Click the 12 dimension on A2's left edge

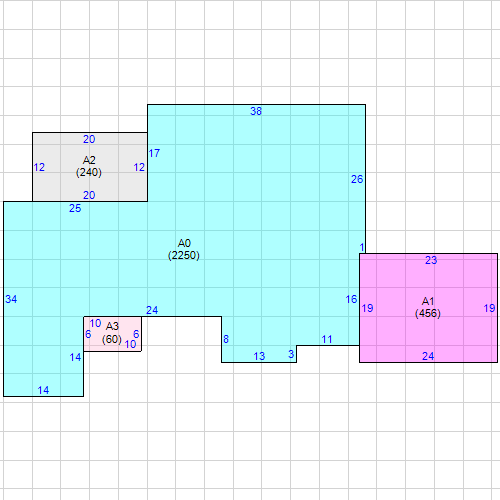pyautogui.click(x=39, y=167)
